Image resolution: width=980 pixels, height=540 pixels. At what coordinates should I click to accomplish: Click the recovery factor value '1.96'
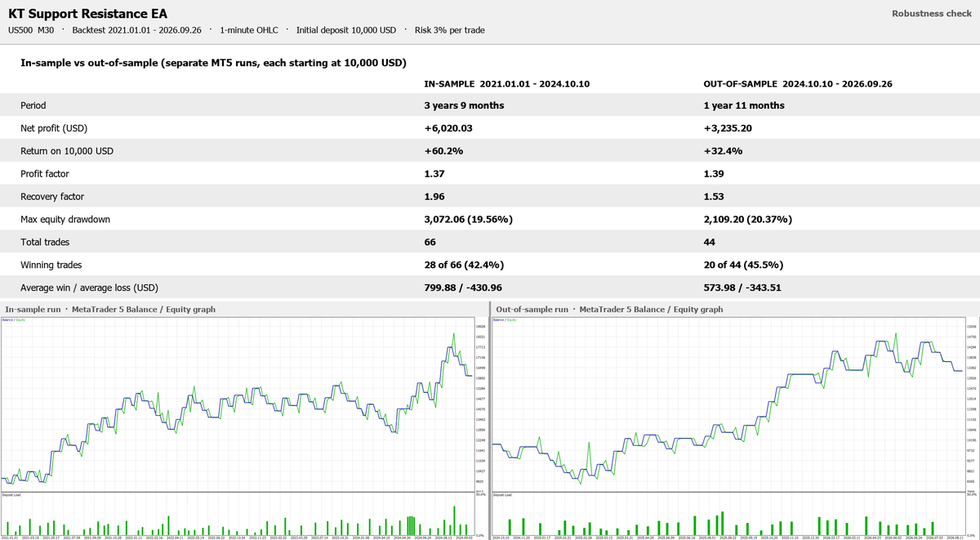434,197
